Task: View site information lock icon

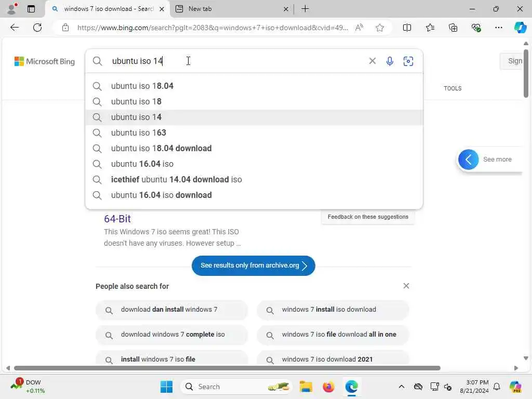Action: 65,28
